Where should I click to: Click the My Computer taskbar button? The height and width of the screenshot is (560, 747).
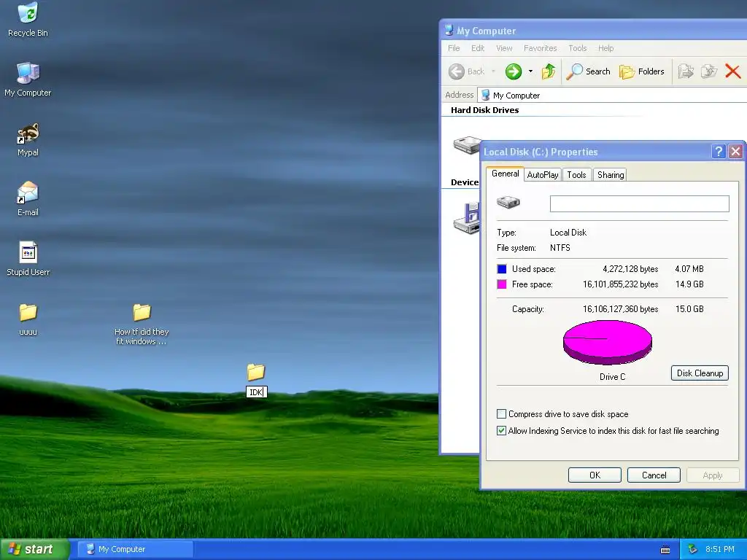[136, 549]
